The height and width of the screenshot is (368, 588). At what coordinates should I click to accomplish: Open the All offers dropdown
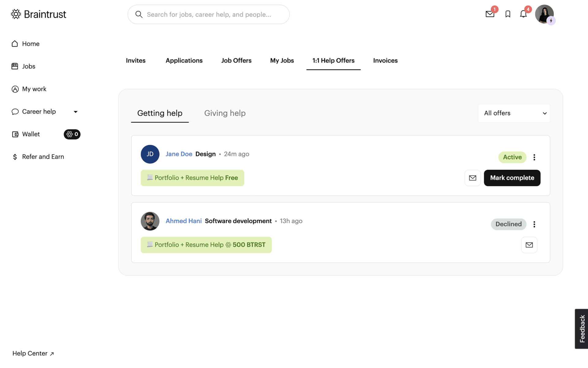coord(514,113)
